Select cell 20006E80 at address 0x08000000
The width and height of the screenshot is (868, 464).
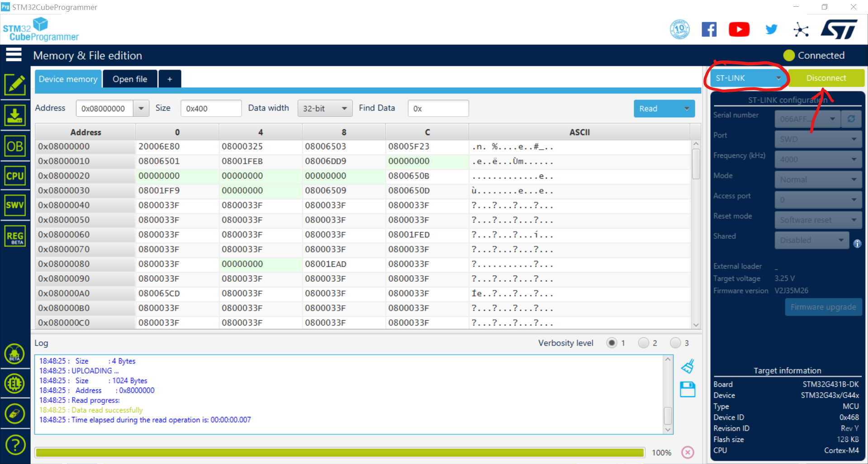177,147
